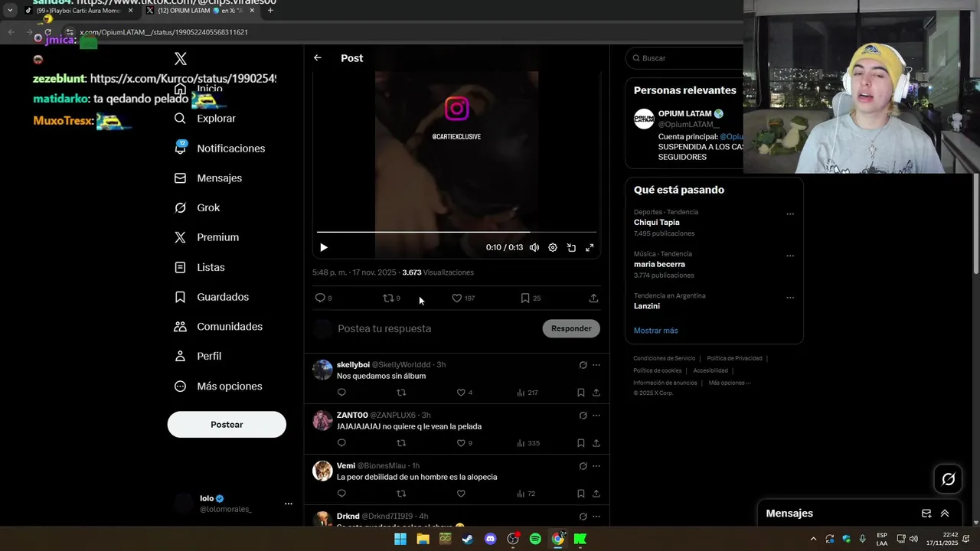
Task: Switch to the Playboi Carti TikTok tab
Action: coord(77,11)
